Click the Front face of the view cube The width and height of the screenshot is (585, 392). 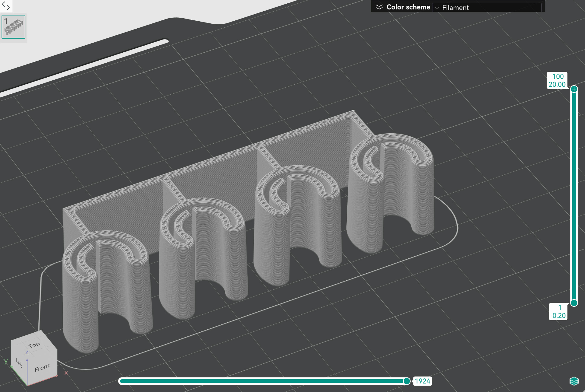[x=42, y=368]
